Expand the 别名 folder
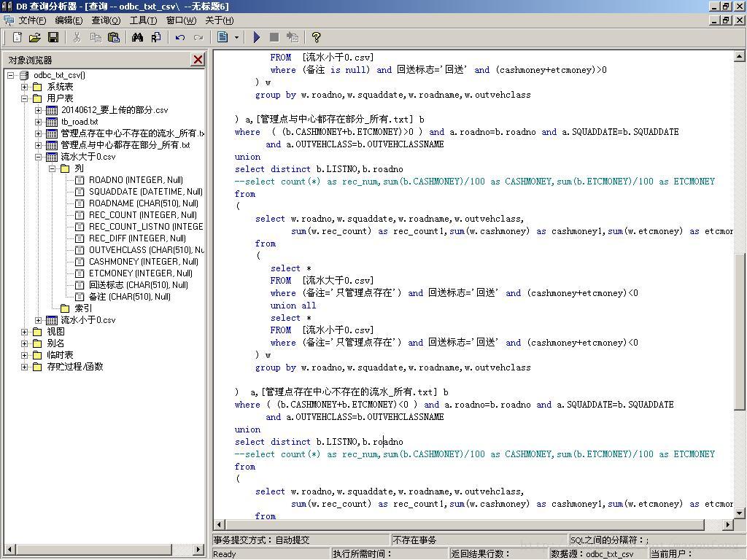 click(x=24, y=343)
